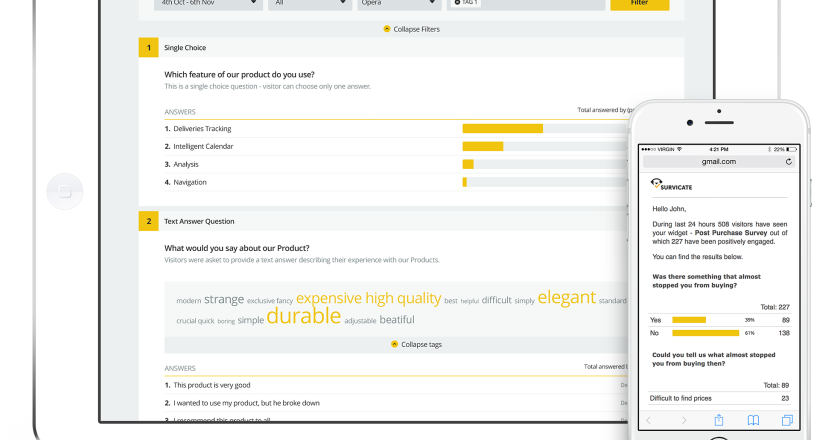The width and height of the screenshot is (840, 440).
Task: Tap Safari forward arrow on iPhone
Action: pos(684,421)
